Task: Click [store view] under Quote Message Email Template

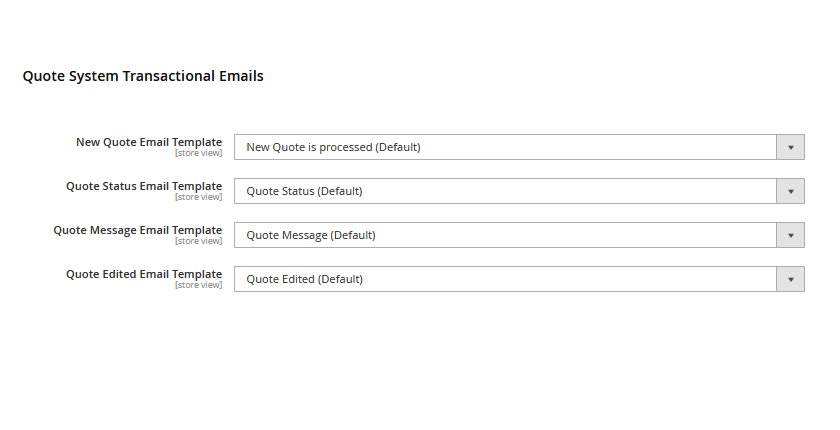Action: point(198,241)
